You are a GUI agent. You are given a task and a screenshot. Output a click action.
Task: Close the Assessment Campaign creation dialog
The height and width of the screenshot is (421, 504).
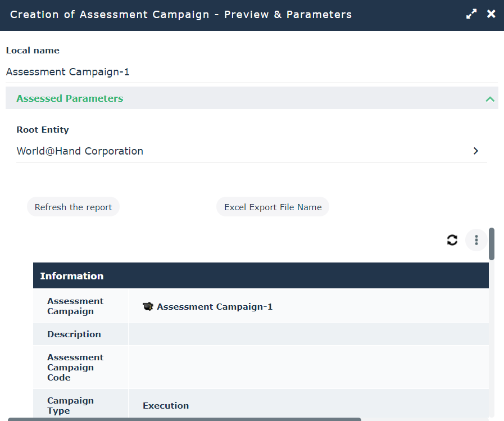click(491, 14)
